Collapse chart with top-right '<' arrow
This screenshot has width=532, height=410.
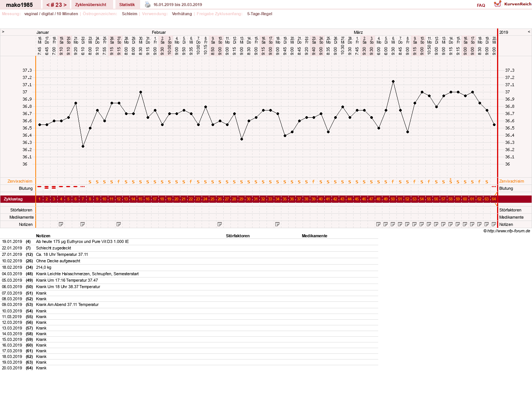click(529, 32)
